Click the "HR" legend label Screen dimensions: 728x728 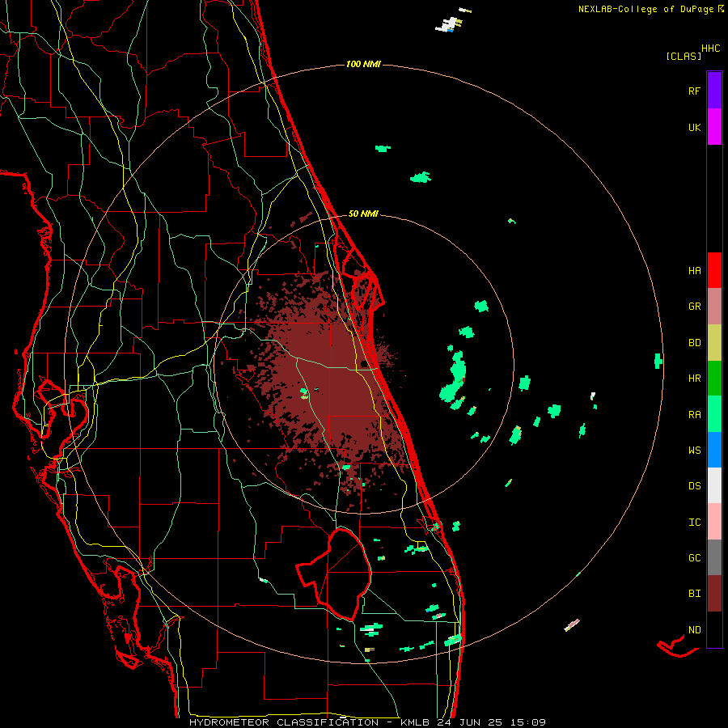click(x=694, y=379)
